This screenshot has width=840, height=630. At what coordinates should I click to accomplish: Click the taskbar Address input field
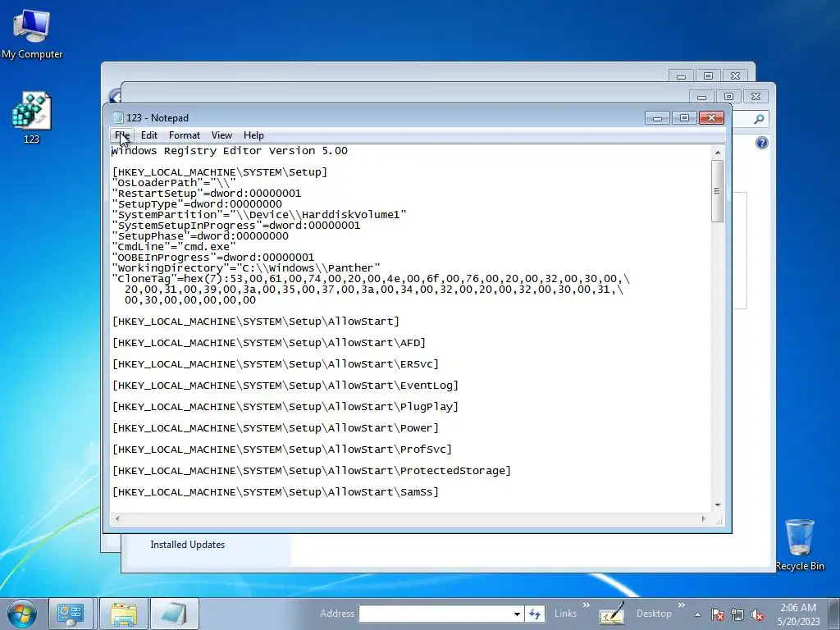(435, 614)
